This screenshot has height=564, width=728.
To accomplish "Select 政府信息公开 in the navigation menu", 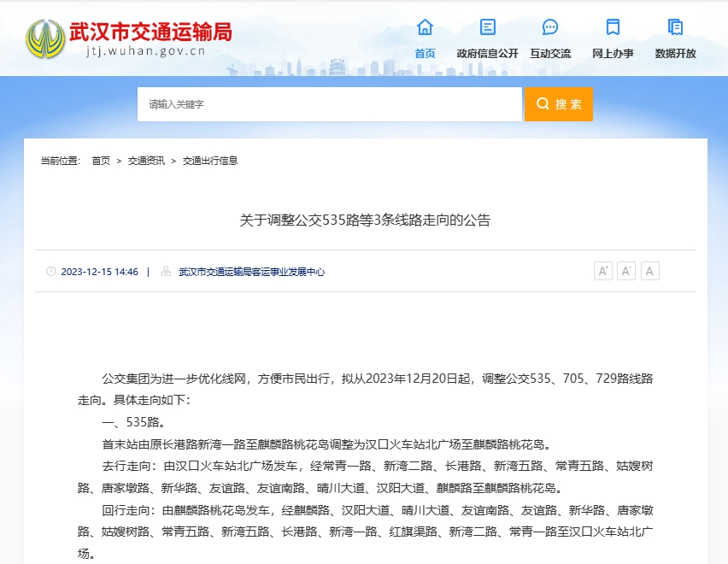I will pos(486,51).
